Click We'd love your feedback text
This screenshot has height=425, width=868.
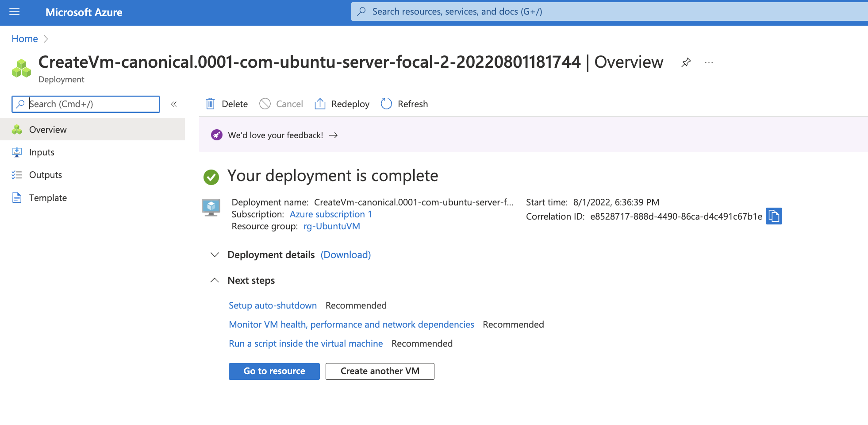click(x=276, y=135)
